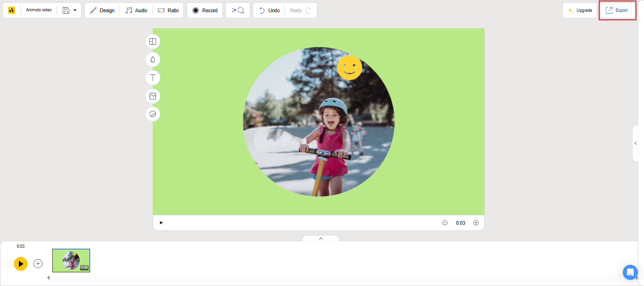
Task: Click the Upgrade link
Action: pos(580,10)
